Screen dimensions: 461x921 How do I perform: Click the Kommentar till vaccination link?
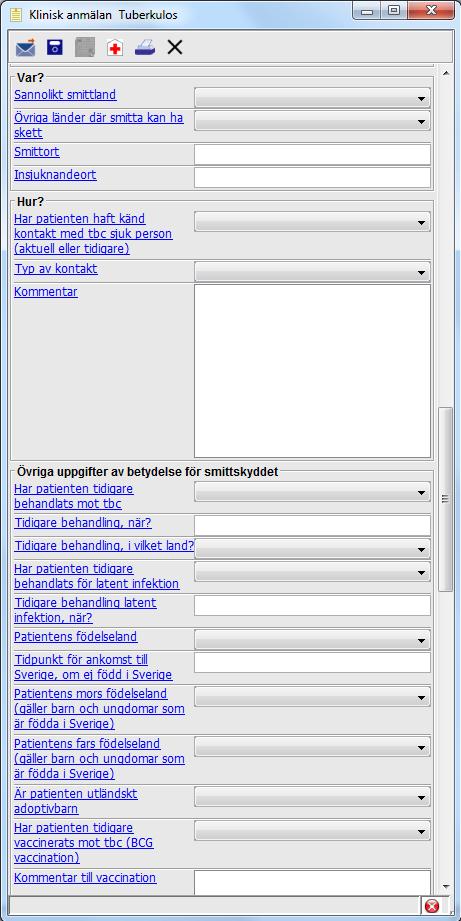85,878
